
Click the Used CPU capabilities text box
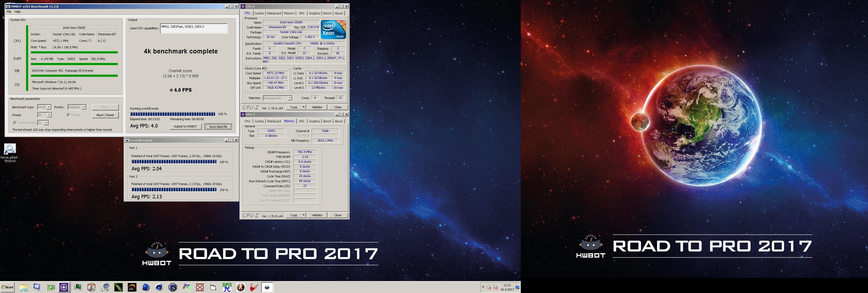pos(194,28)
